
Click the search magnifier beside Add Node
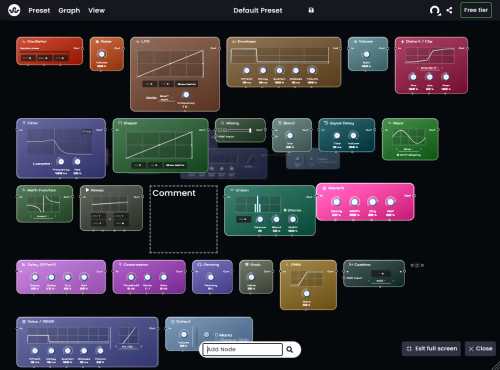point(290,349)
